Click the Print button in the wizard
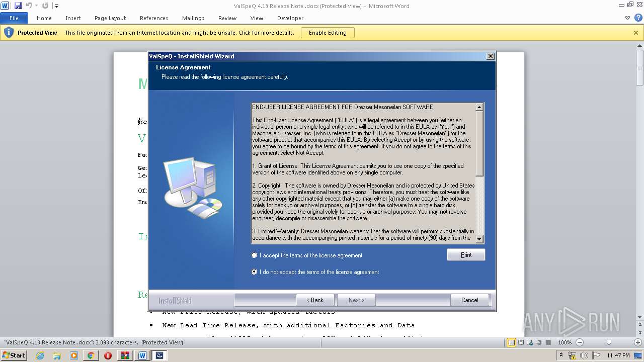The width and height of the screenshot is (644, 362). [466, 255]
